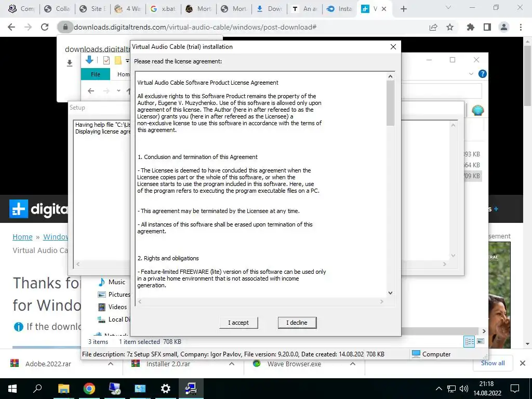Open downloaded Adobe.2022.rar file
The image size is (532, 399).
(48, 364)
